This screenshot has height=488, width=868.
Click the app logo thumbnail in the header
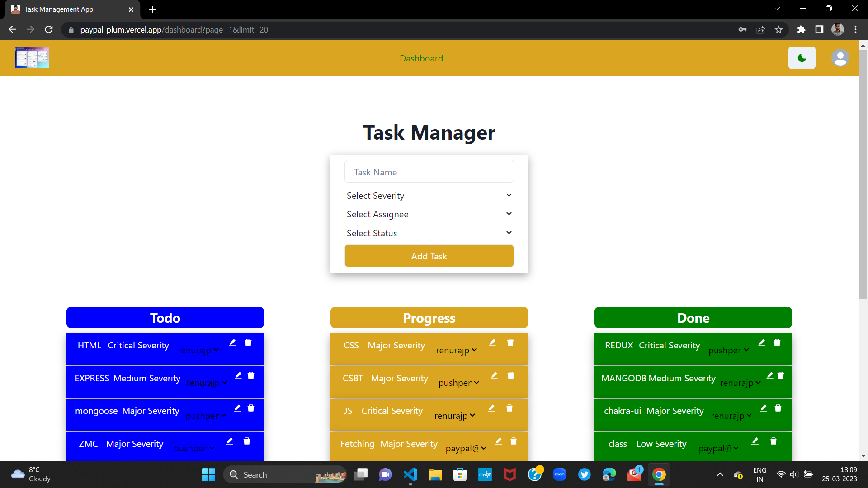pyautogui.click(x=32, y=58)
